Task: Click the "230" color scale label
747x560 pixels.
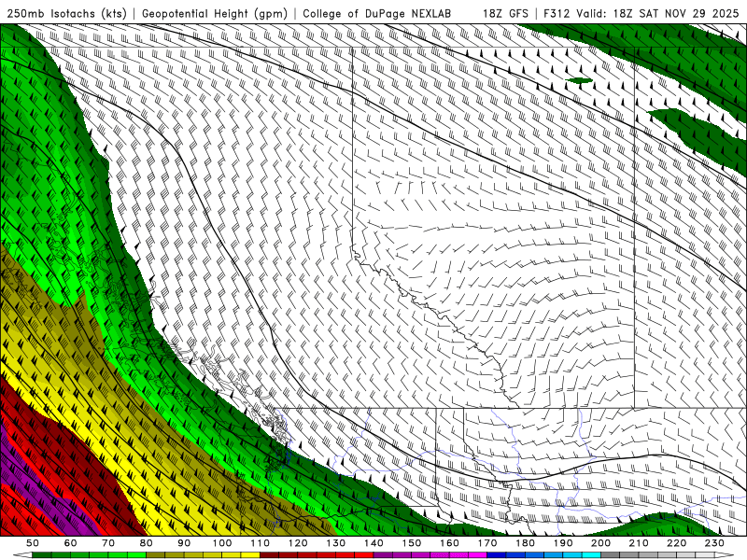Action: coord(714,543)
